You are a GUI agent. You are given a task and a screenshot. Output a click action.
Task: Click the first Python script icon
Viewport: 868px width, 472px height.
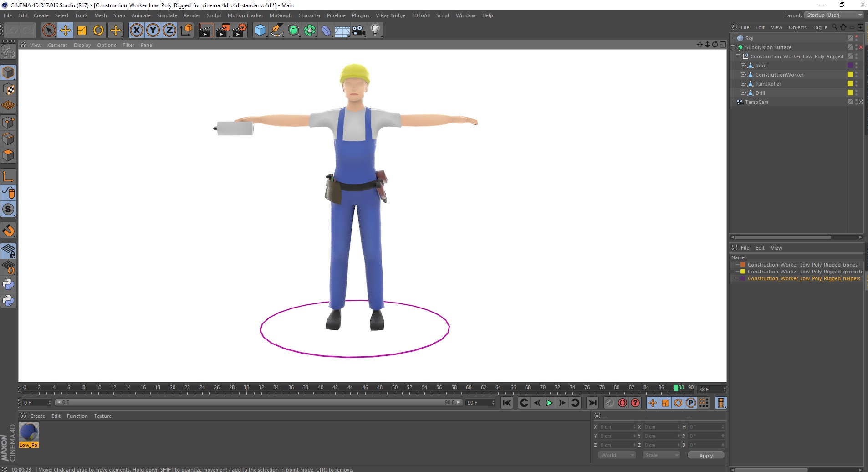click(x=8, y=284)
